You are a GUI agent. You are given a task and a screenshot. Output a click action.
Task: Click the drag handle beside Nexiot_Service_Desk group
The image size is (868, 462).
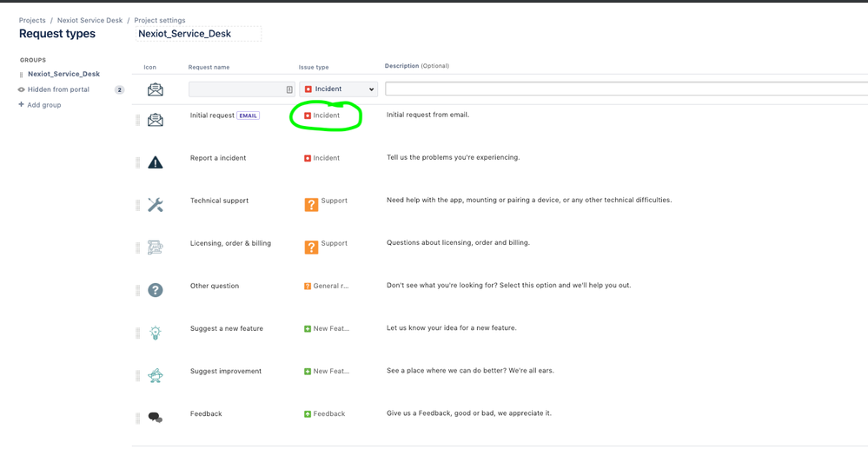tap(22, 74)
